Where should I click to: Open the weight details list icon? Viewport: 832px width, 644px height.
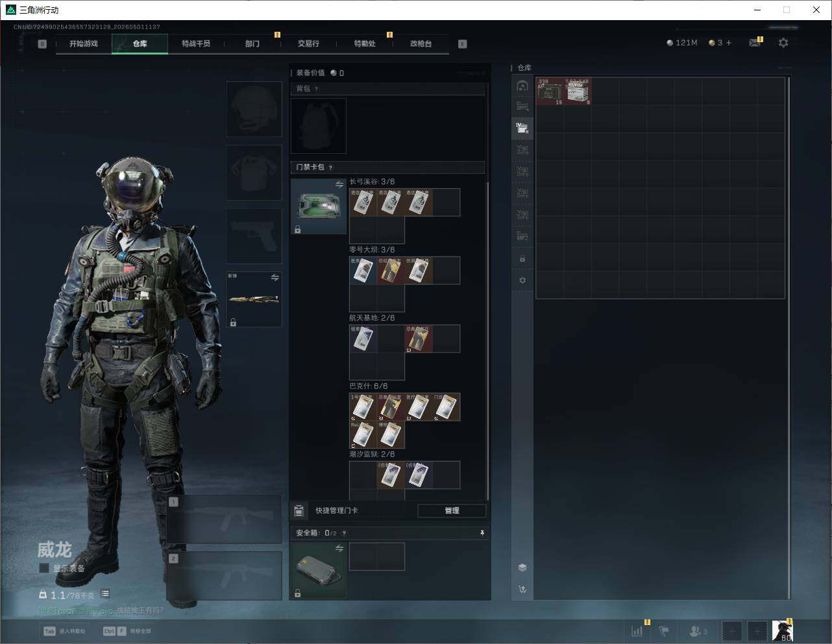pos(105,593)
